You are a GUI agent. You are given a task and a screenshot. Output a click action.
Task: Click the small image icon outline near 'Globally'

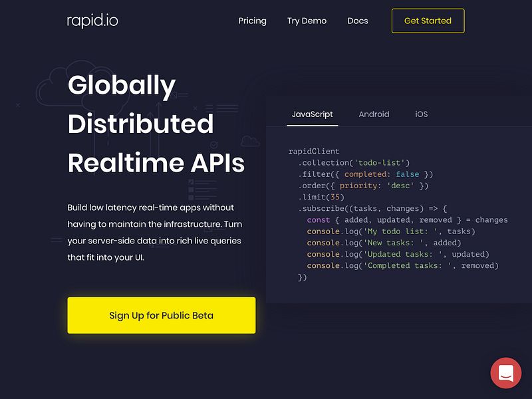(x=174, y=94)
